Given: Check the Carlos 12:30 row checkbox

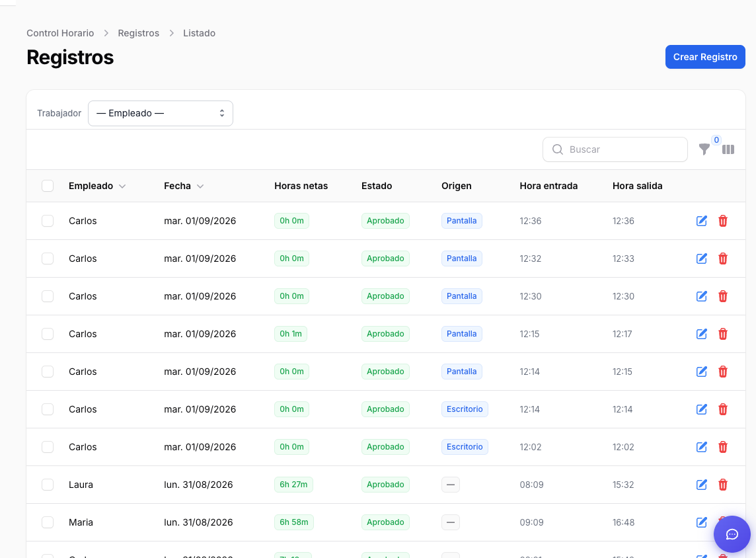Looking at the screenshot, I should click(x=48, y=296).
